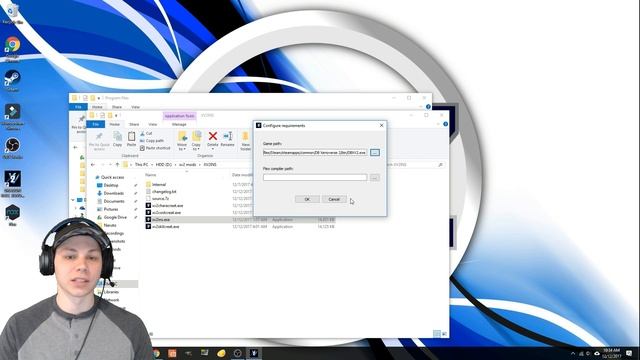Image resolution: width=640 pixels, height=360 pixels.
Task: Click Rename in the Explorer ribbon
Action: click(x=227, y=139)
